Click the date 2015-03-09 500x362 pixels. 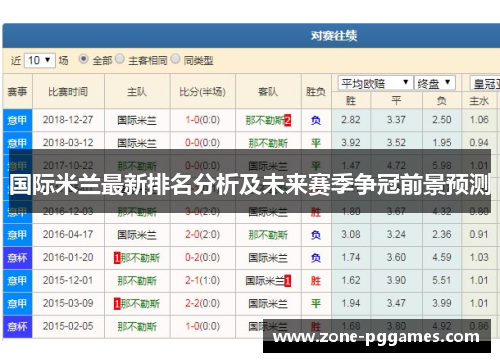coord(68,304)
